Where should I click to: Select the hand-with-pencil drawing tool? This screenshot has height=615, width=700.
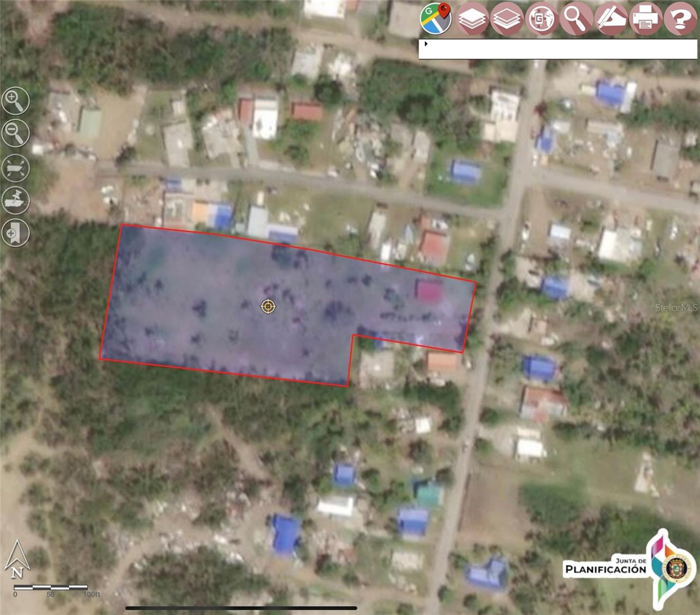click(x=610, y=19)
